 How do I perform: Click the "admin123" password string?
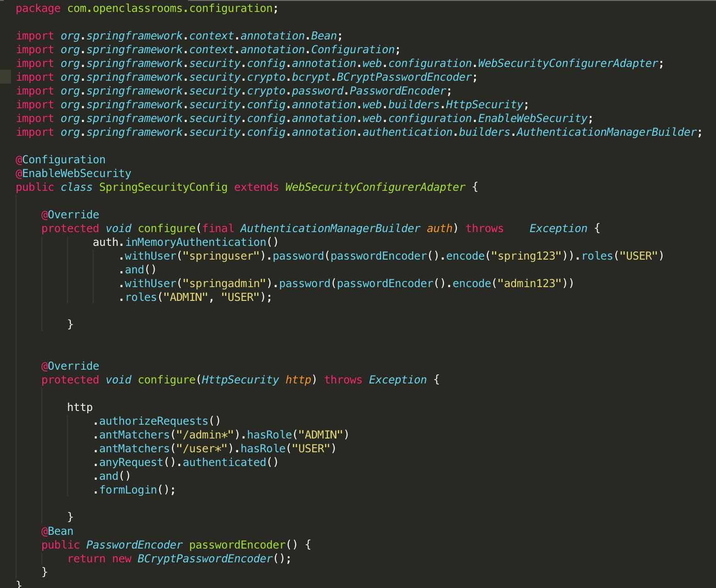(x=532, y=283)
